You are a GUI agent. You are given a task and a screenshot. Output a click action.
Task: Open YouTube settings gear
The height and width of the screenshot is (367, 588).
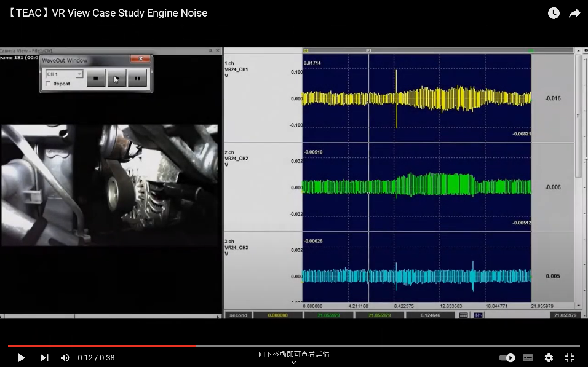tap(549, 358)
